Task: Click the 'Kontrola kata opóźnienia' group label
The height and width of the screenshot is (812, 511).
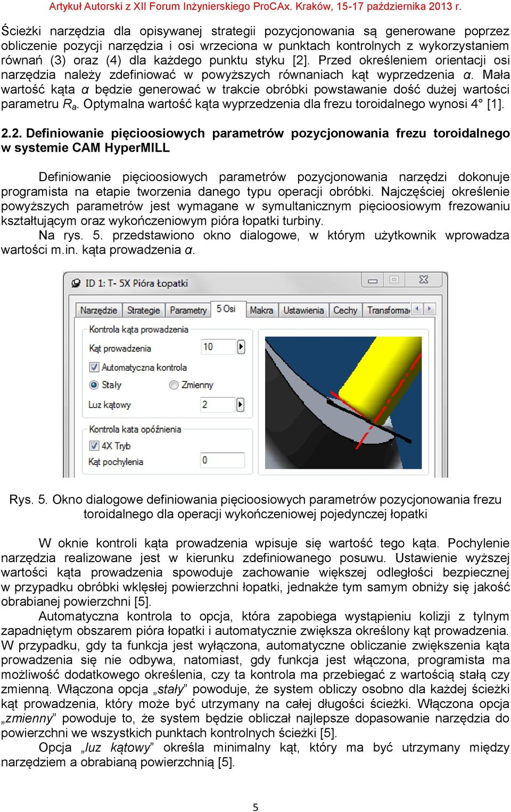Action: coord(135,429)
